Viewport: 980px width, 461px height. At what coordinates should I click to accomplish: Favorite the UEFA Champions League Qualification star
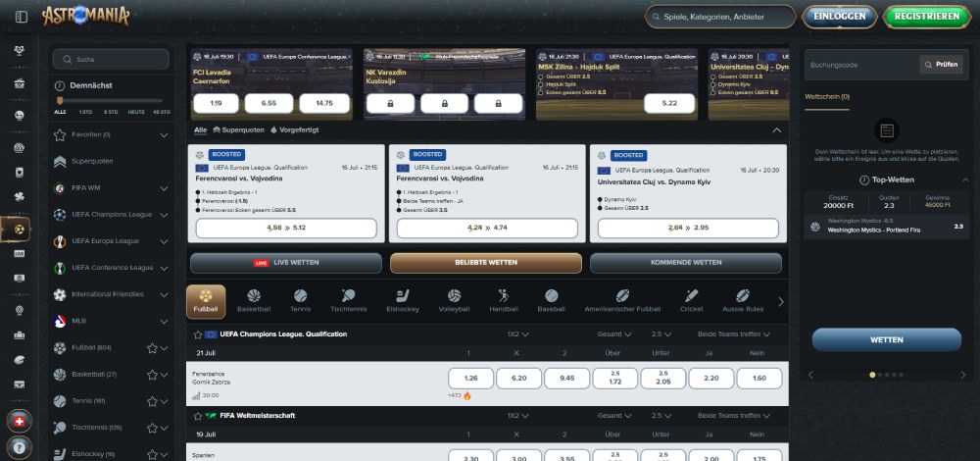[198, 334]
